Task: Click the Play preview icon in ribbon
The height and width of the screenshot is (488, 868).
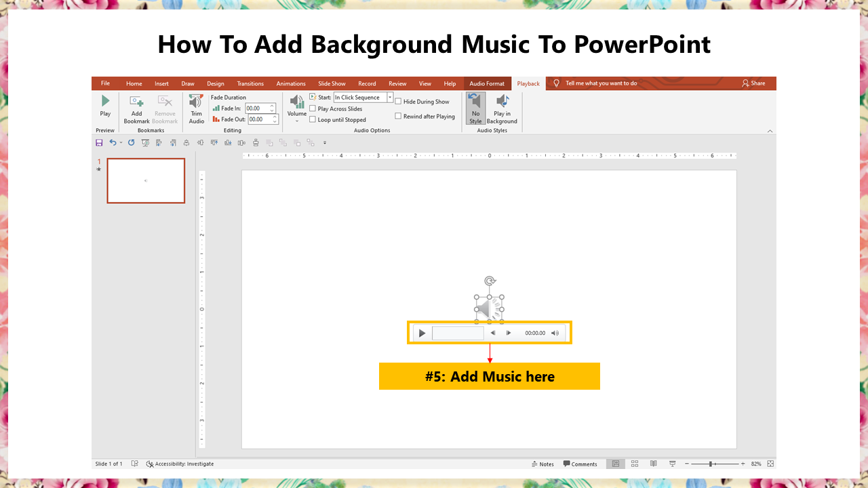Action: click(105, 100)
